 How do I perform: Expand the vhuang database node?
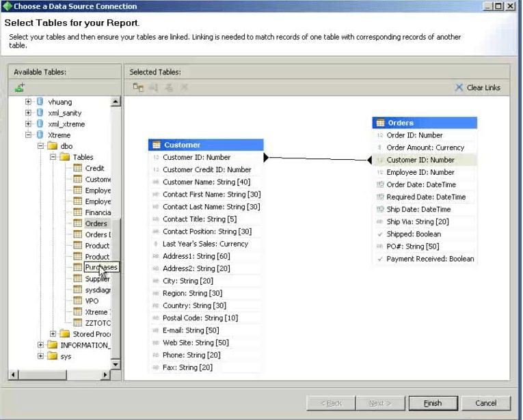29,102
